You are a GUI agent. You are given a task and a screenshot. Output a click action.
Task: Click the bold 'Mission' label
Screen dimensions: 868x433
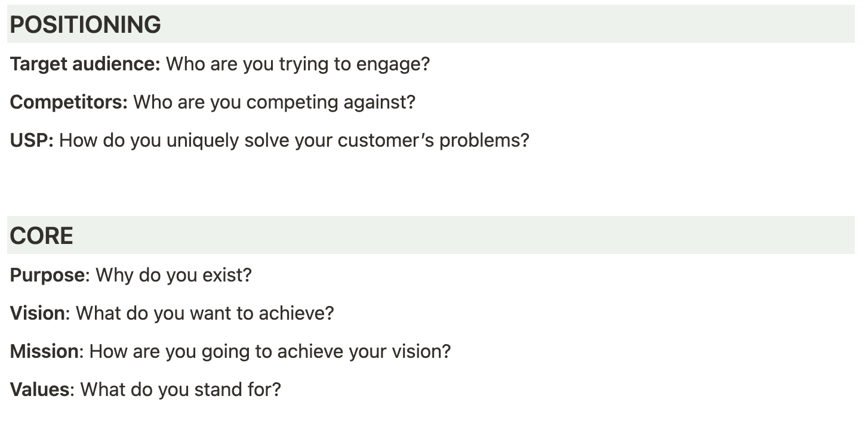44,351
